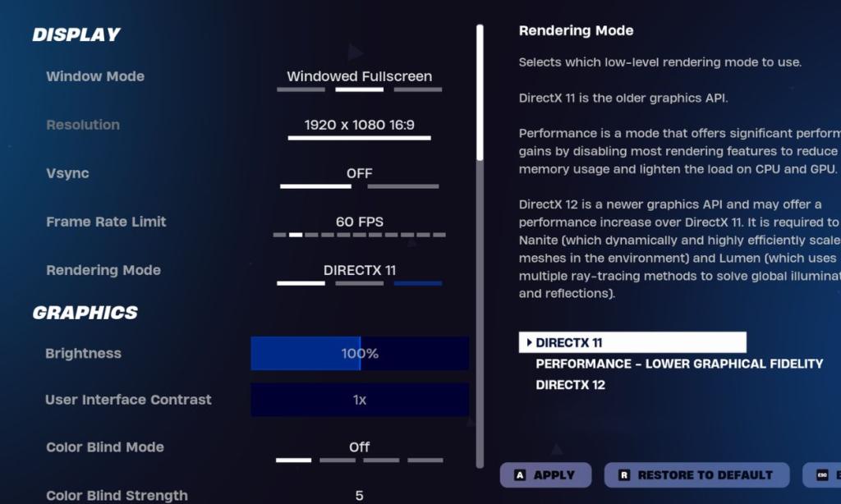Screen dimensions: 841x504
Task: Switch Window Mode to a different segment
Action: [300, 90]
